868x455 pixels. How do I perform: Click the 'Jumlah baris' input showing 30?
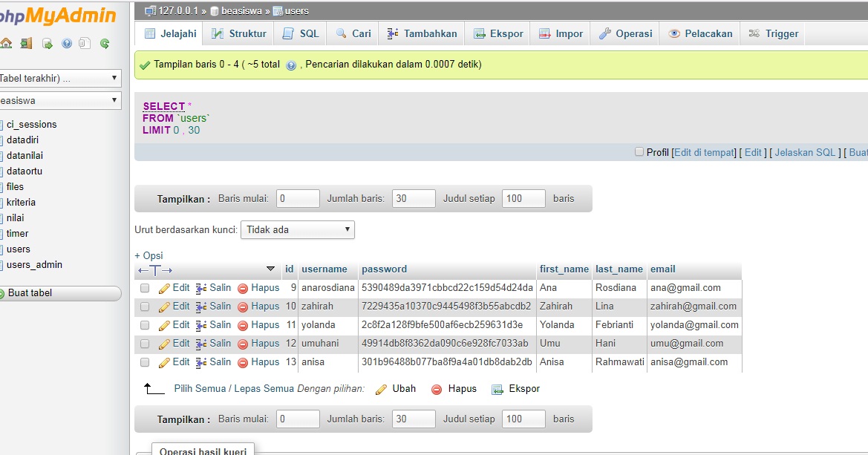(x=413, y=198)
